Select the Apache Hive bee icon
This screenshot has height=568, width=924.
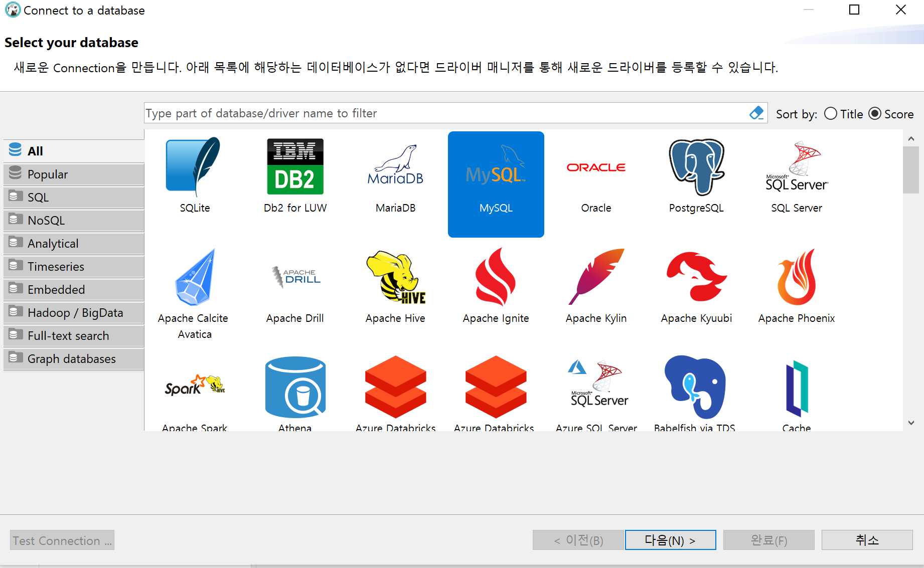[395, 277]
